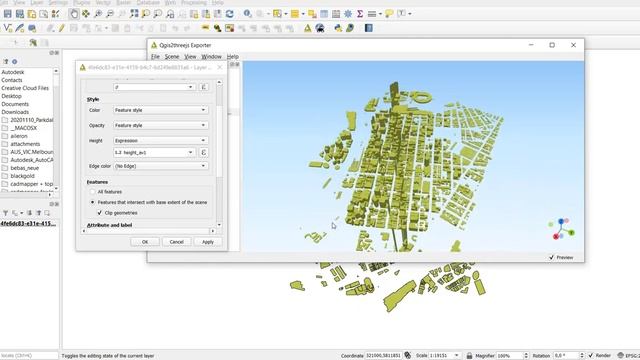The image size is (640, 360).
Task: Open the Processing toolbox gear icon
Action: (348, 14)
